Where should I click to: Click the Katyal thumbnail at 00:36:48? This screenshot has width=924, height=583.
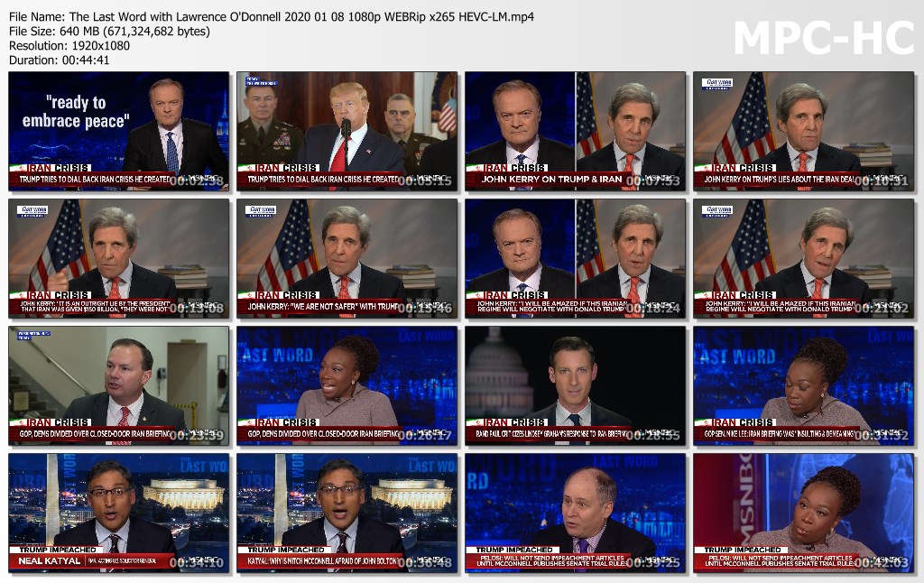coord(346,513)
